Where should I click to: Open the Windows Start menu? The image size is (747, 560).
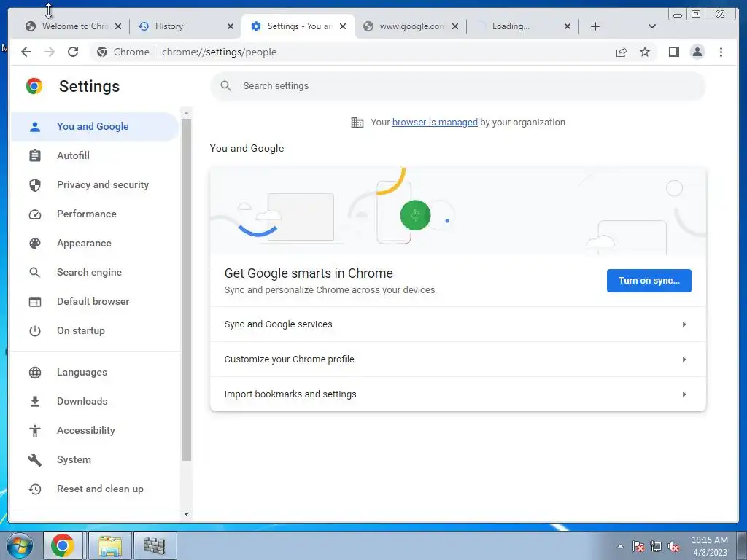pyautogui.click(x=20, y=545)
